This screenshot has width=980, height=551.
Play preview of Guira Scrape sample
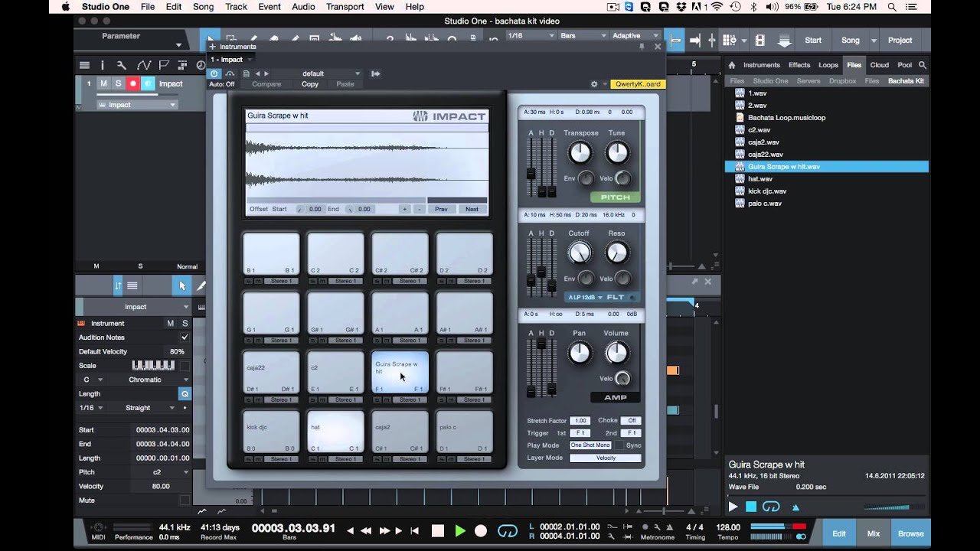(x=733, y=507)
